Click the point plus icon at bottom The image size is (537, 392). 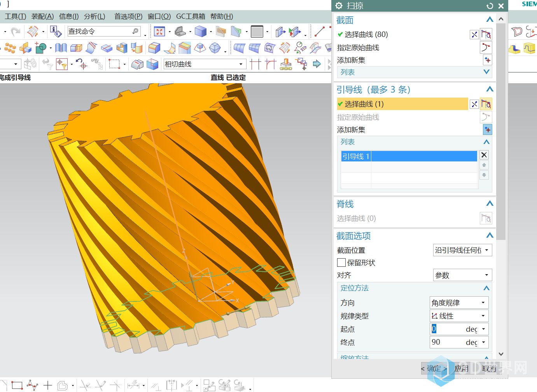[48, 385]
